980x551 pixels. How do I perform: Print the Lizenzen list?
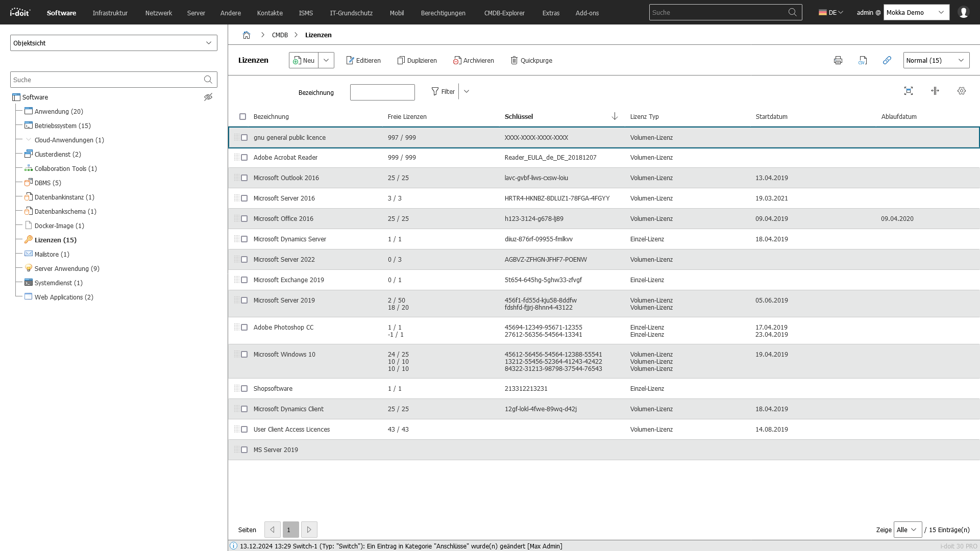(x=838, y=61)
